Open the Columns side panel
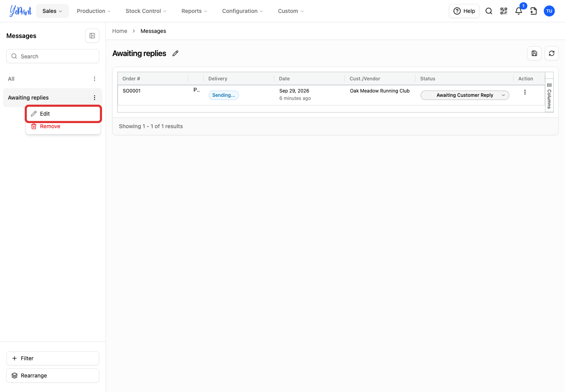The image size is (565, 392). click(549, 96)
